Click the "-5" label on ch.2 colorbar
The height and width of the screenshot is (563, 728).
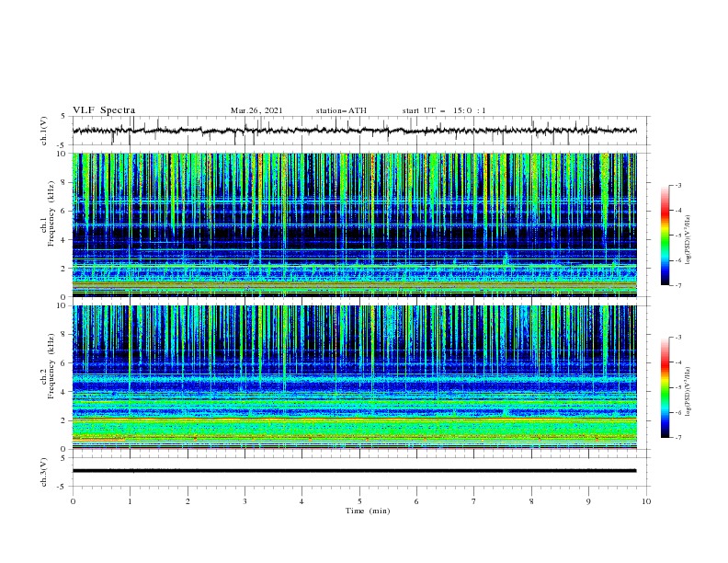(x=677, y=387)
